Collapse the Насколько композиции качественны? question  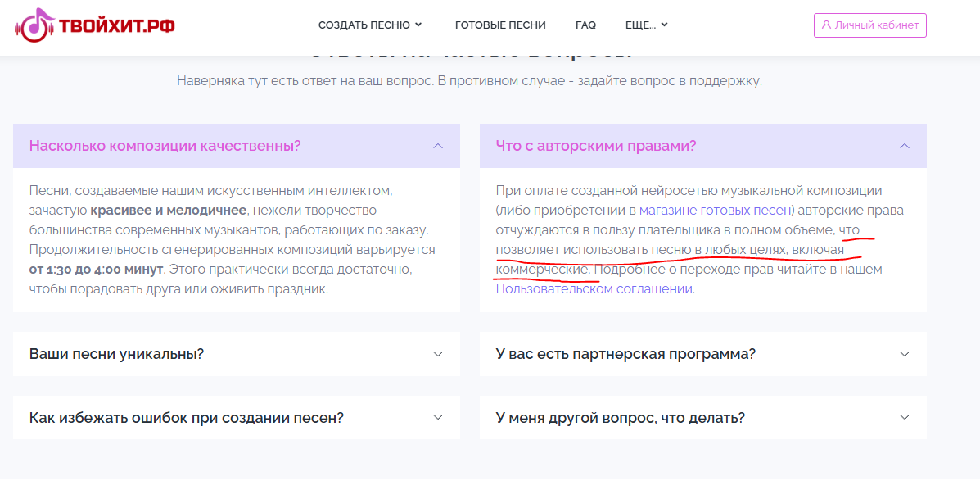[165, 146]
